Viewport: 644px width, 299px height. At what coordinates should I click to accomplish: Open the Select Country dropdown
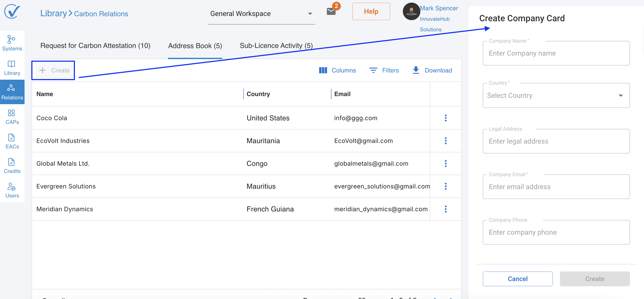[x=556, y=95]
